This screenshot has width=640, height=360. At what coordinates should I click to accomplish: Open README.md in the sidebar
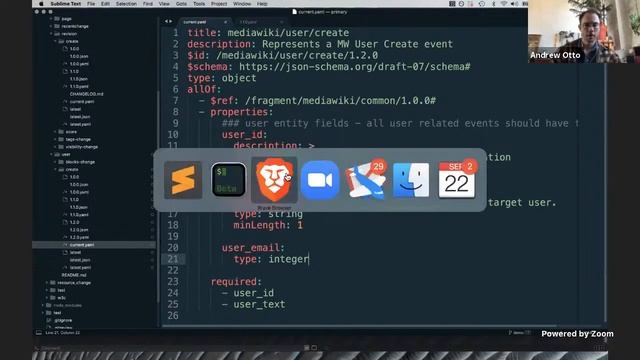(73, 275)
